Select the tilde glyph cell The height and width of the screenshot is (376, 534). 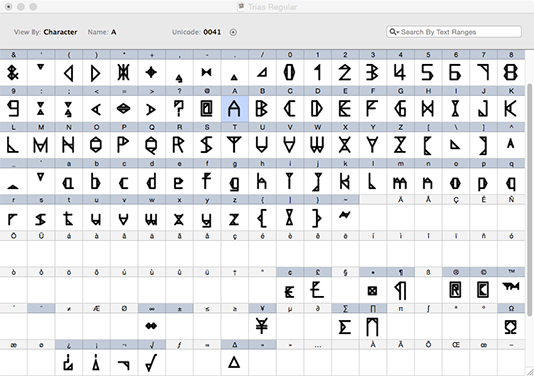tap(345, 218)
